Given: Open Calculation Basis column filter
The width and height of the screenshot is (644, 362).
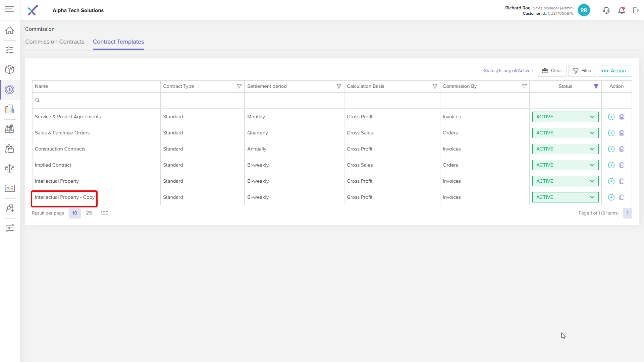Looking at the screenshot, I should (435, 86).
